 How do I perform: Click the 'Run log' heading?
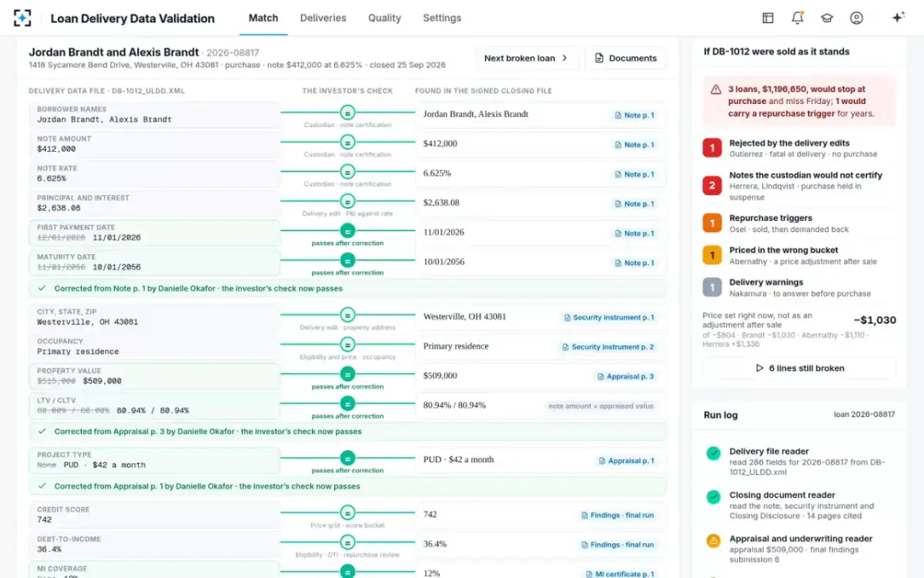click(721, 415)
